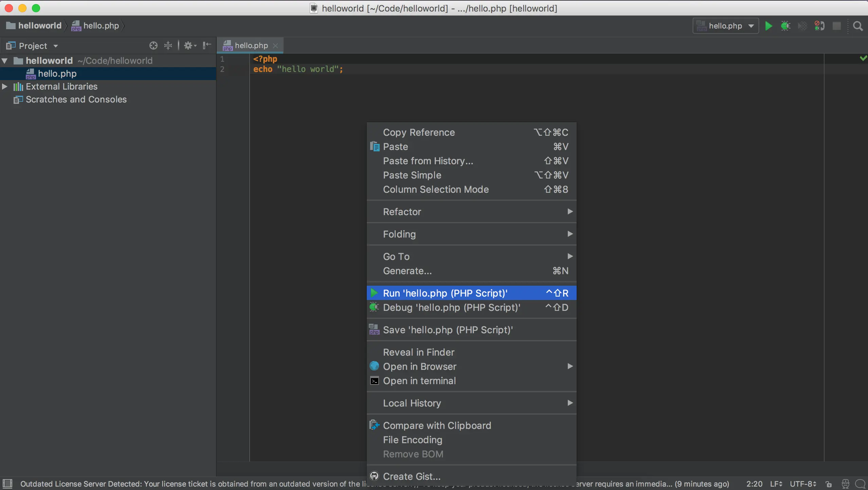The height and width of the screenshot is (490, 868).
Task: Click the green Run button in toolbar
Action: point(768,26)
